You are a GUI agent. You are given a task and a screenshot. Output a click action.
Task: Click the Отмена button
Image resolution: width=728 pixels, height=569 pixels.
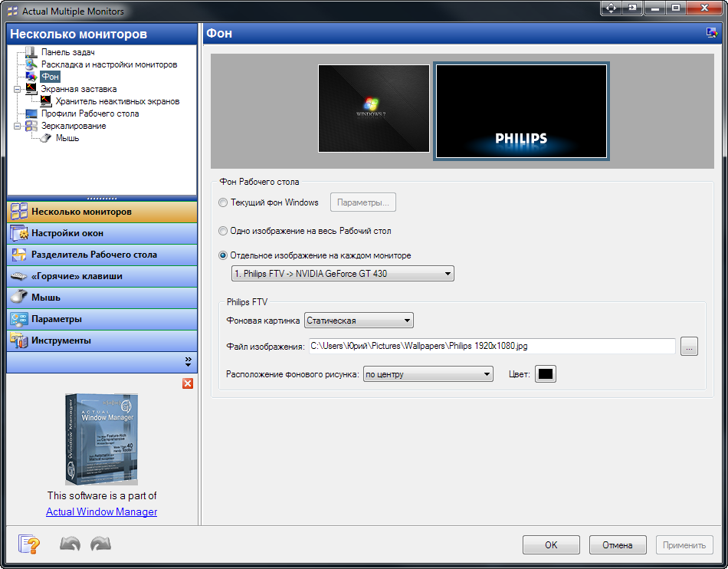click(618, 545)
